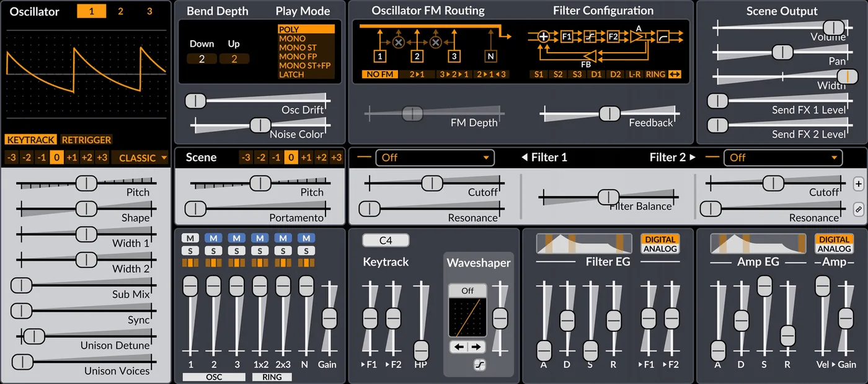Click the RING button under mixer
Screen dimensions: 868x384
[x=272, y=377]
